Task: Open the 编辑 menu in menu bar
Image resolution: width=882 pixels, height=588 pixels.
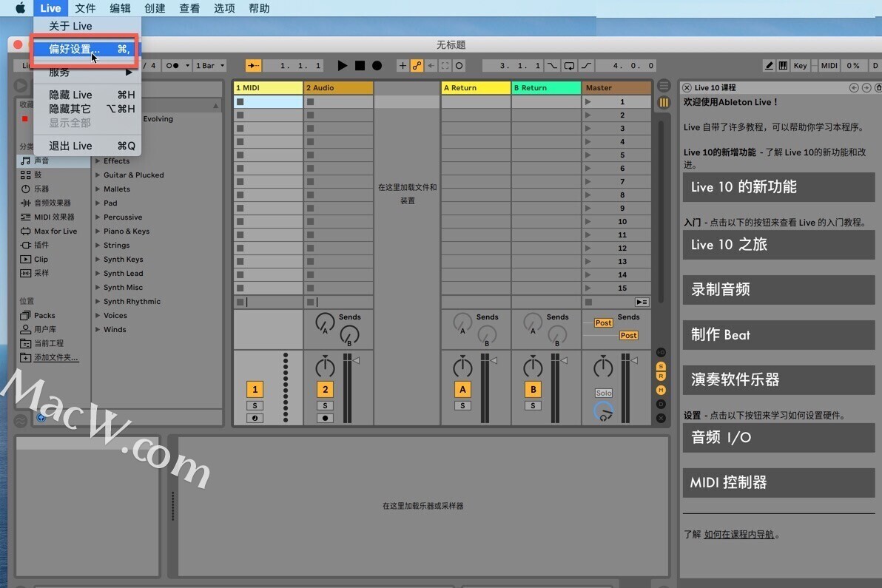Action: tap(120, 8)
